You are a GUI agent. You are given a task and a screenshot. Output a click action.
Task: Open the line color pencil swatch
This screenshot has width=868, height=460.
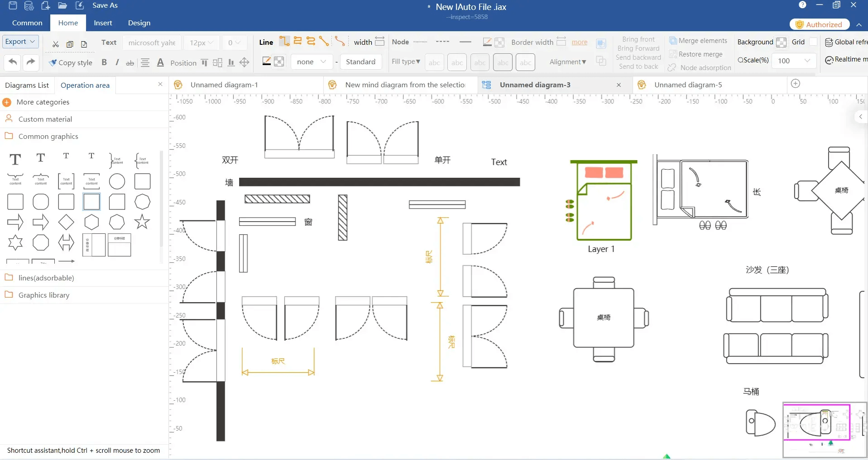267,62
